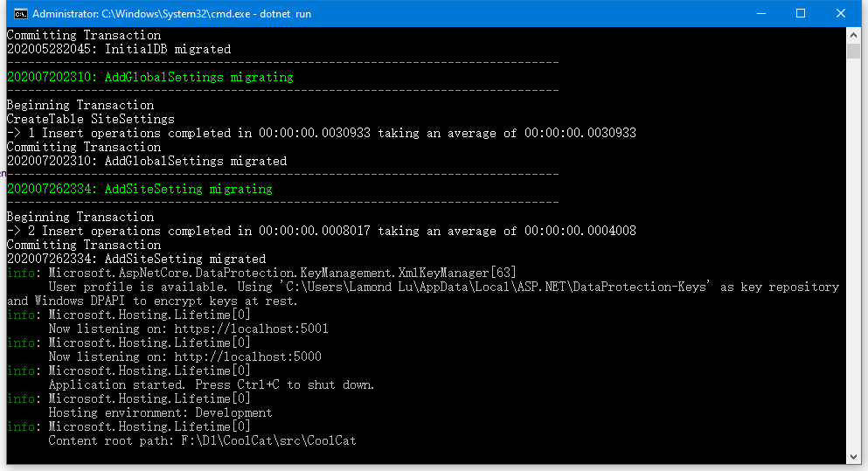Click the URL https://localhost:5001
Image resolution: width=868 pixels, height=471 pixels.
pyautogui.click(x=252, y=329)
